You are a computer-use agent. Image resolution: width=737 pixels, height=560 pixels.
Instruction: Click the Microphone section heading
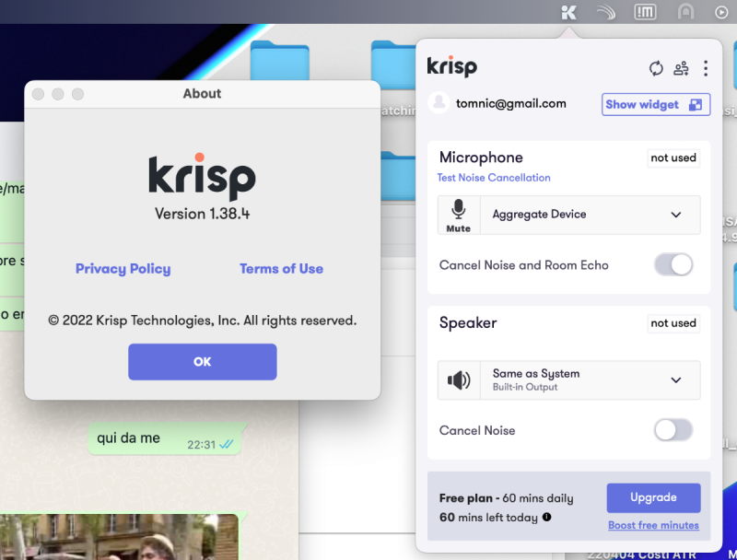click(x=481, y=157)
